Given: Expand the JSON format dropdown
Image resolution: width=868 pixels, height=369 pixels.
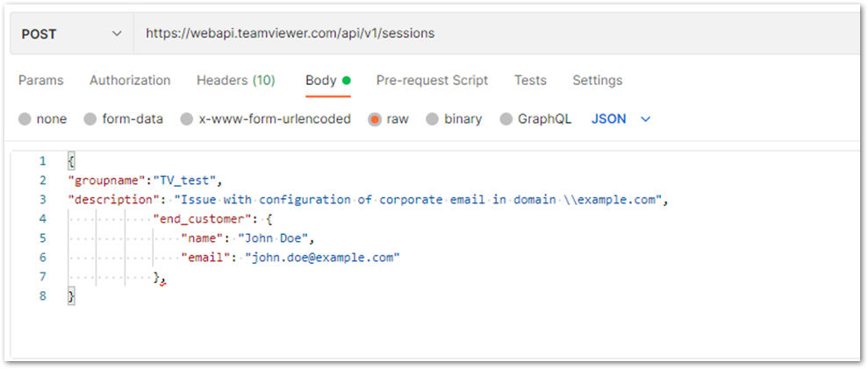Looking at the screenshot, I should tap(621, 119).
